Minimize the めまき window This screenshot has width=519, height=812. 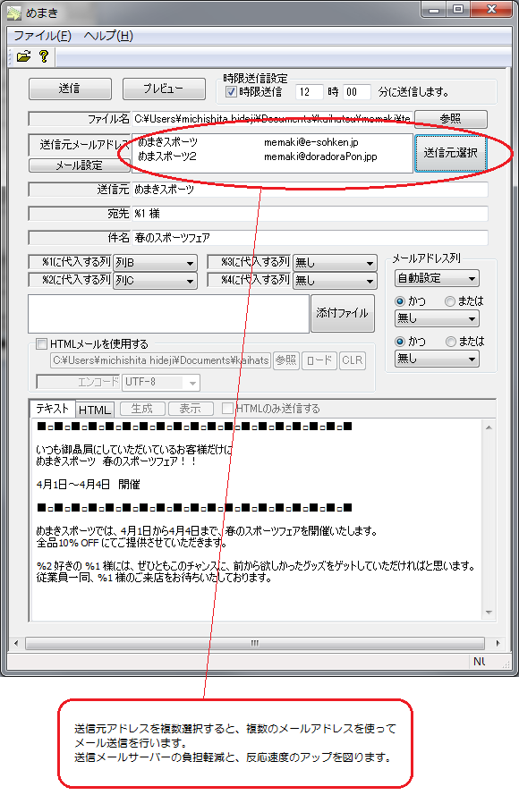[x=435, y=9]
